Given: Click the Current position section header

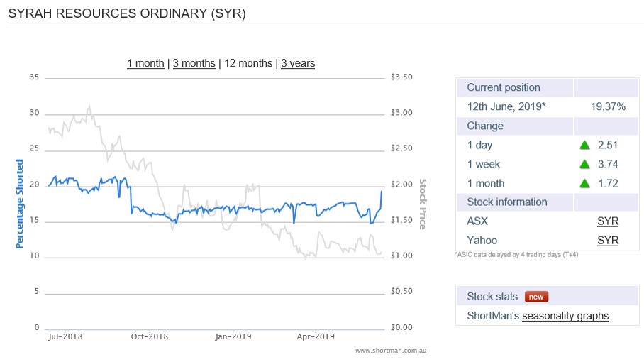Looking at the screenshot, I should pos(503,88).
